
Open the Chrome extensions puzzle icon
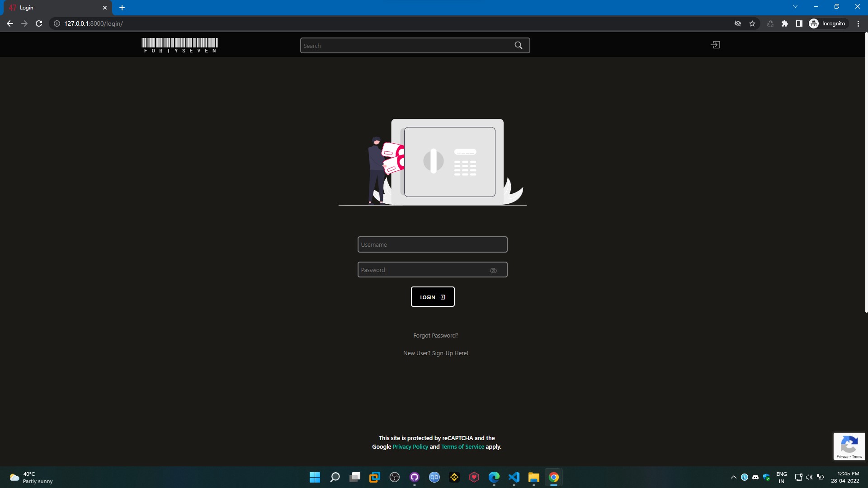785,23
